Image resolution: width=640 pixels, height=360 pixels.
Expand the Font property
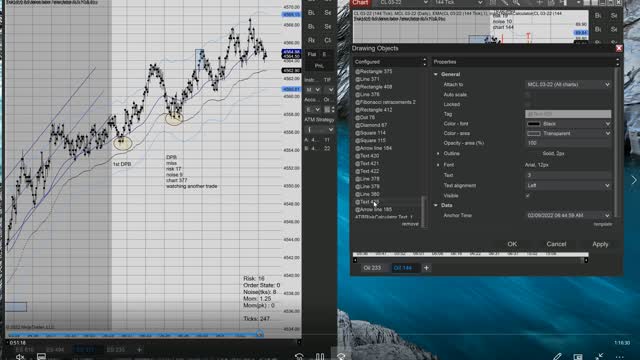[x=438, y=165]
